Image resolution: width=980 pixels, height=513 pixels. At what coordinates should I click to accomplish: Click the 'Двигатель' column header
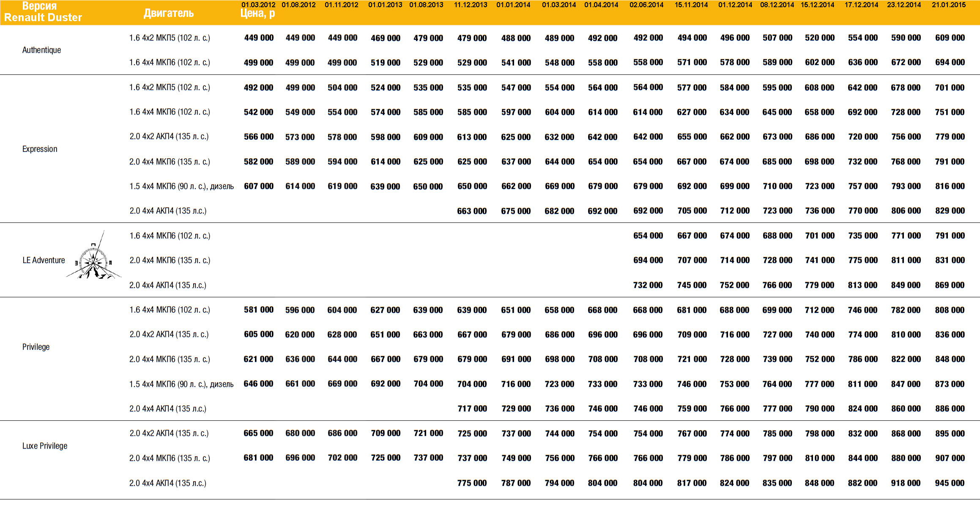pyautogui.click(x=169, y=13)
